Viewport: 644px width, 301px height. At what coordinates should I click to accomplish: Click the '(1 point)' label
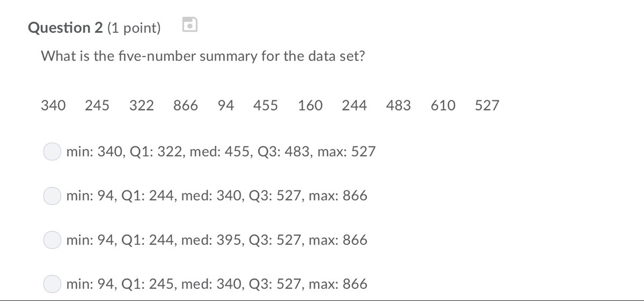tap(134, 28)
